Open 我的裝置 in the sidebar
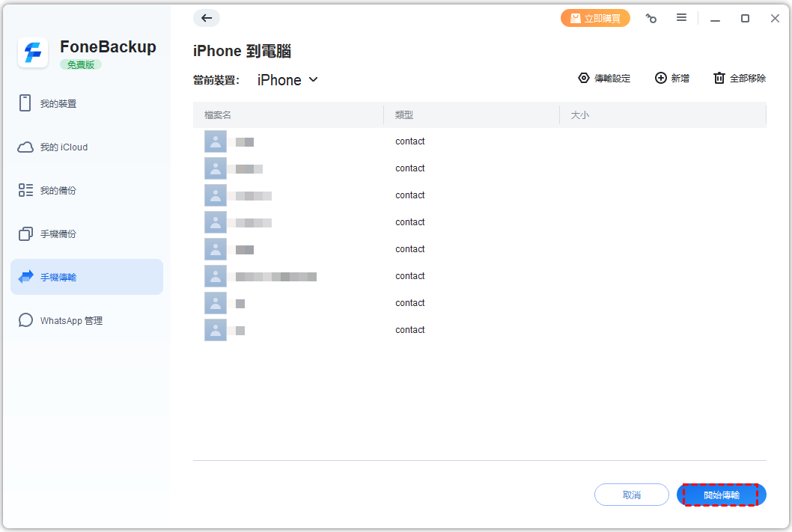This screenshot has width=792, height=532. tap(87, 103)
